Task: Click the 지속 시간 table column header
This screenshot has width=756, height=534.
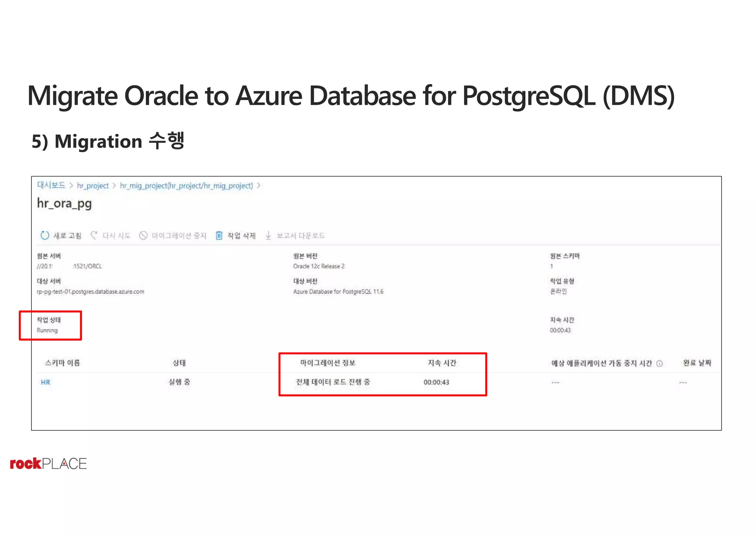Action: pos(442,363)
